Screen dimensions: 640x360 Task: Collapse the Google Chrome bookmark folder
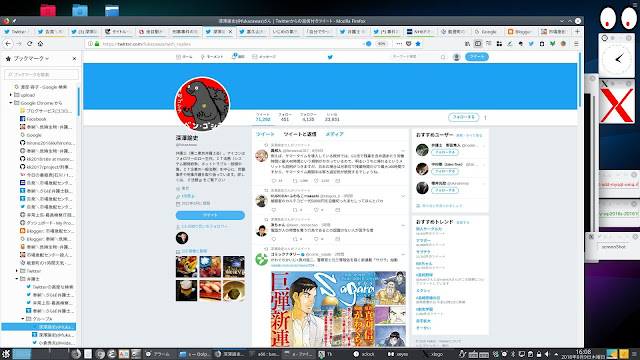pos(11,103)
